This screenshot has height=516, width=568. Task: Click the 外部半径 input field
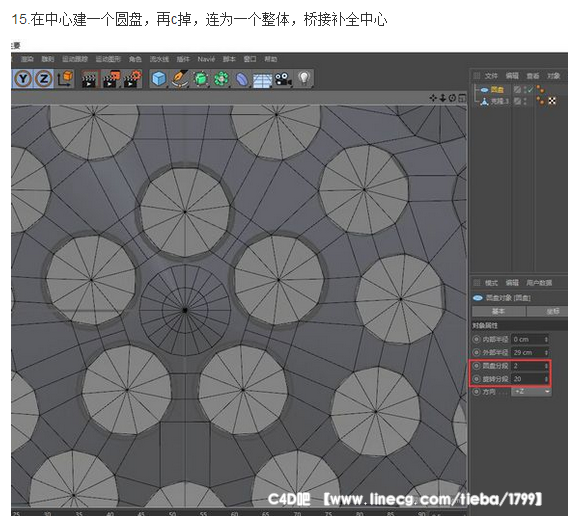click(x=529, y=352)
